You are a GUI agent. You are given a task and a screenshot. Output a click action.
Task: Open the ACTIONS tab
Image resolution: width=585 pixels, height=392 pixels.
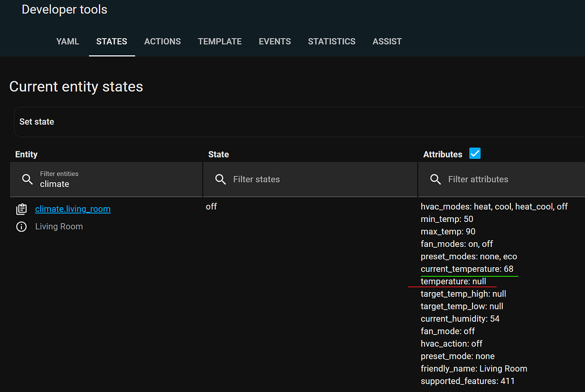162,41
